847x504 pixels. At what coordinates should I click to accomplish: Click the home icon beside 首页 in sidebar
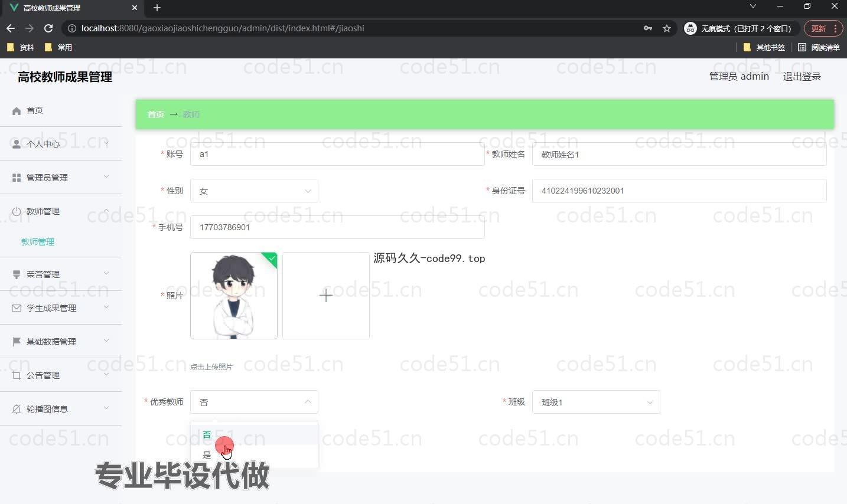pyautogui.click(x=17, y=111)
